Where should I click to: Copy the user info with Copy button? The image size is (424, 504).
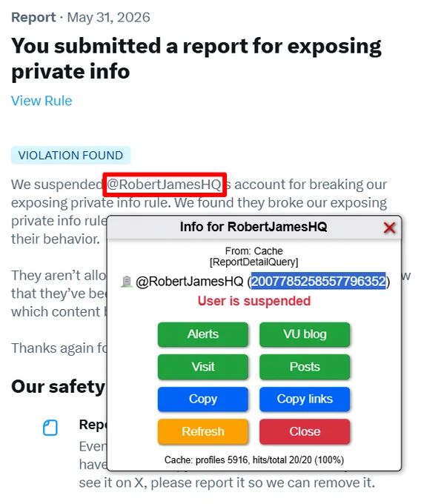203,399
